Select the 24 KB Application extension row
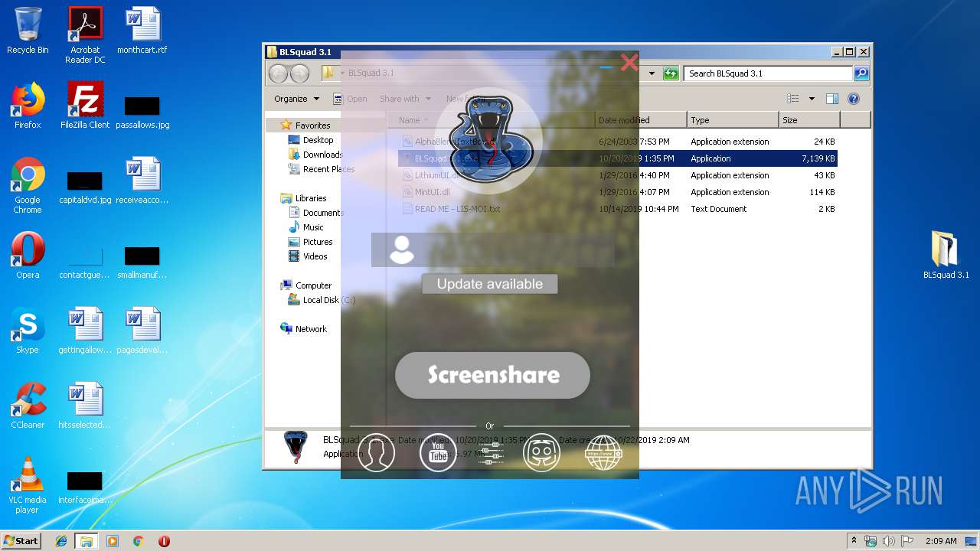Viewport: 980px width, 551px height. click(618, 142)
